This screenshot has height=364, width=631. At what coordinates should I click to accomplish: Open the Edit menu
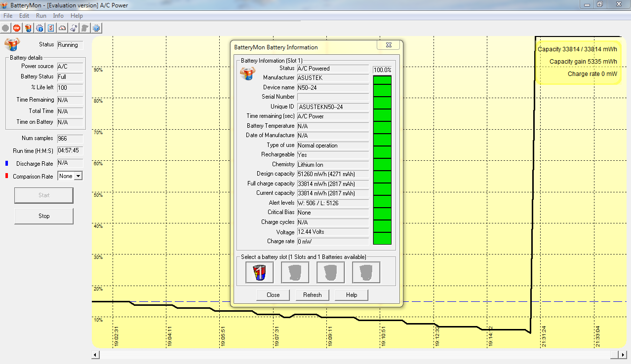[x=24, y=16]
